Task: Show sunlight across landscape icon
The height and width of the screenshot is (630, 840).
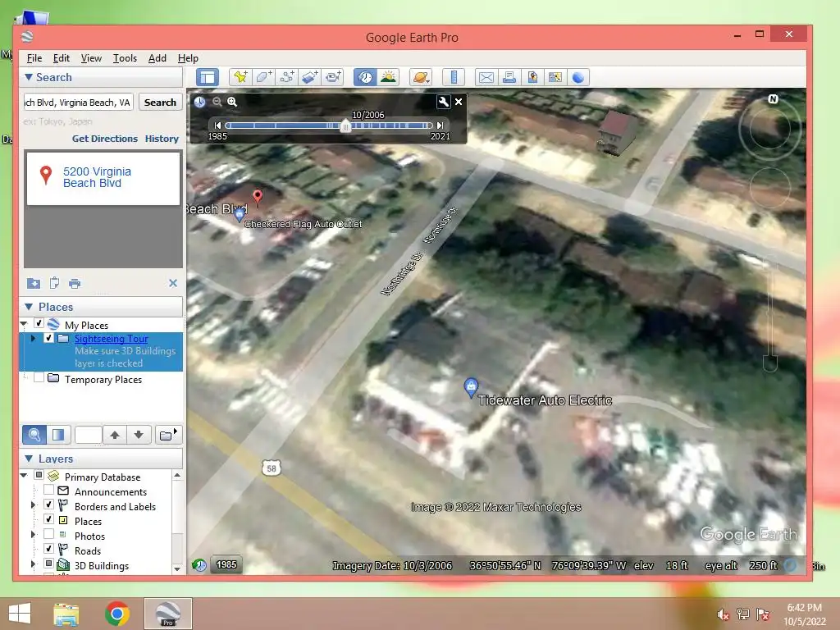Action: point(388,77)
